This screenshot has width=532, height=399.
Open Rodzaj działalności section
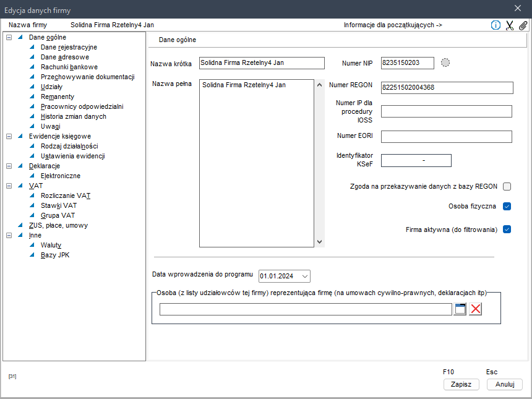[69, 146]
